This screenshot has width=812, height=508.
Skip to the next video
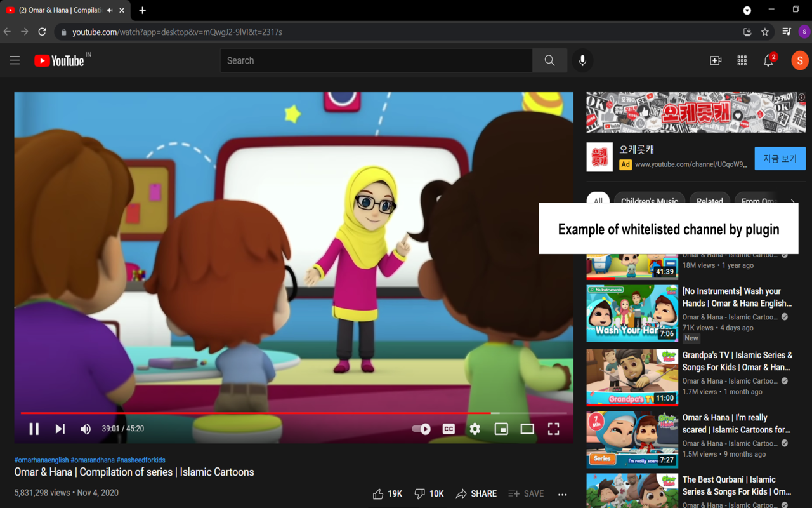(60, 429)
